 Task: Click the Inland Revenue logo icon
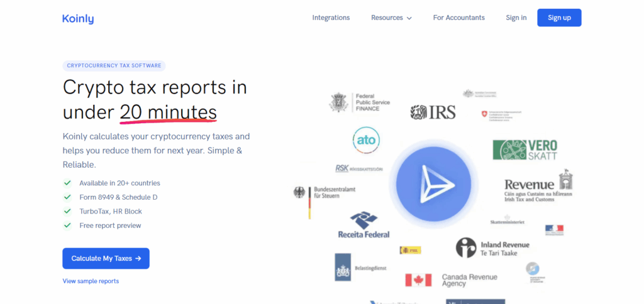(x=466, y=247)
